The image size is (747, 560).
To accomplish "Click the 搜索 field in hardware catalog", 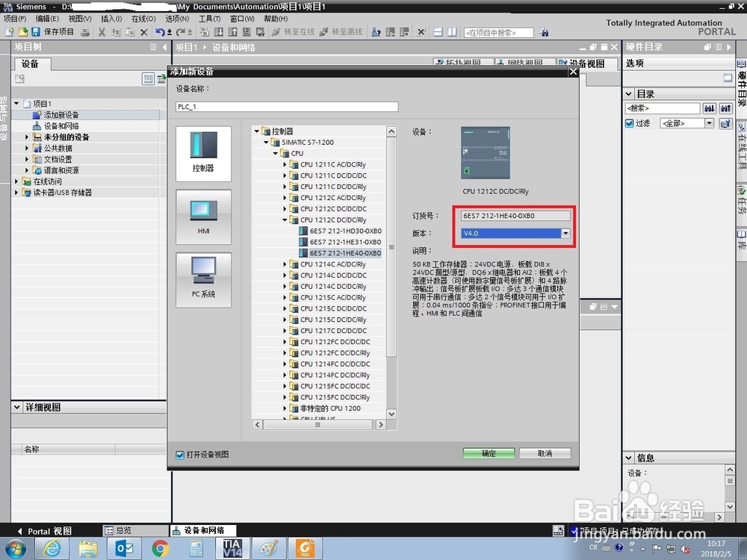I will [662, 108].
